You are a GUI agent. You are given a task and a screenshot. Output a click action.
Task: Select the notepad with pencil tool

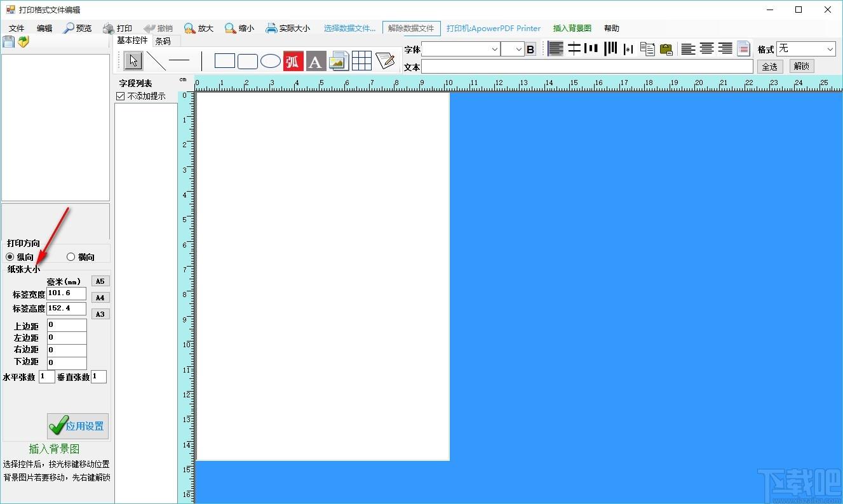point(385,61)
